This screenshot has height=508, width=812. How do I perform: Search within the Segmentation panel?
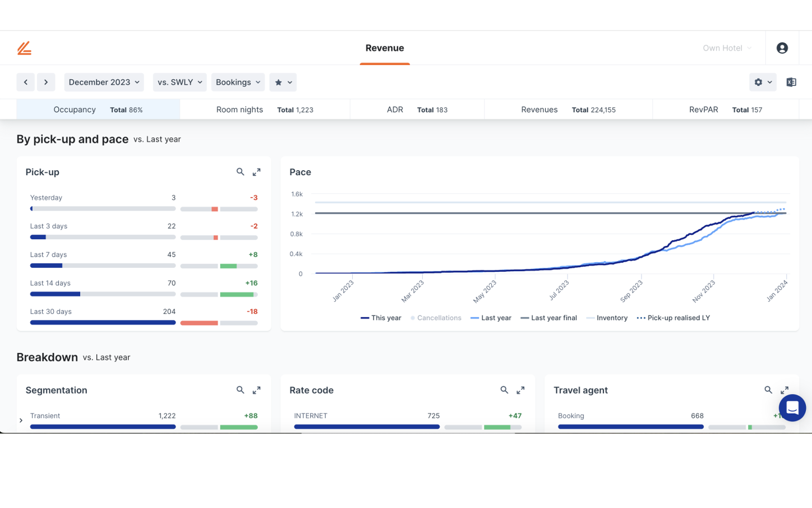(x=240, y=390)
